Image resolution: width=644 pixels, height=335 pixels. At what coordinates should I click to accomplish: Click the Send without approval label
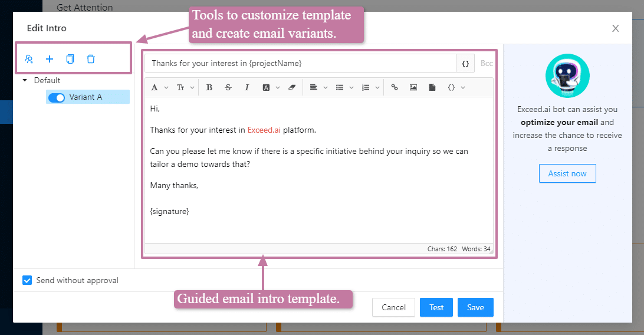click(x=77, y=280)
